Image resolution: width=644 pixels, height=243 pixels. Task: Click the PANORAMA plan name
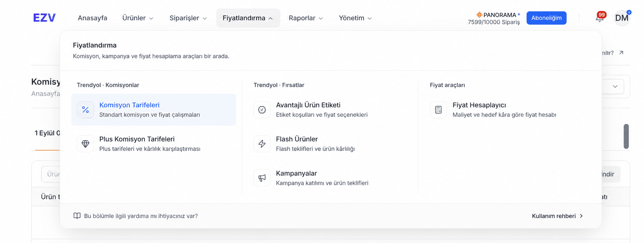500,15
